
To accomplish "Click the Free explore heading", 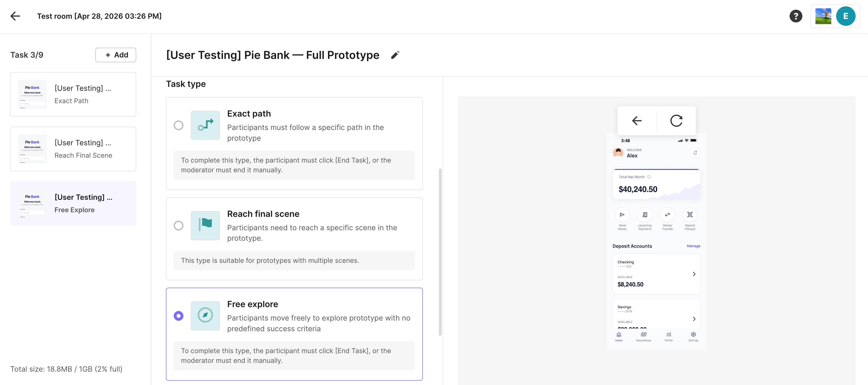I will pos(252,304).
